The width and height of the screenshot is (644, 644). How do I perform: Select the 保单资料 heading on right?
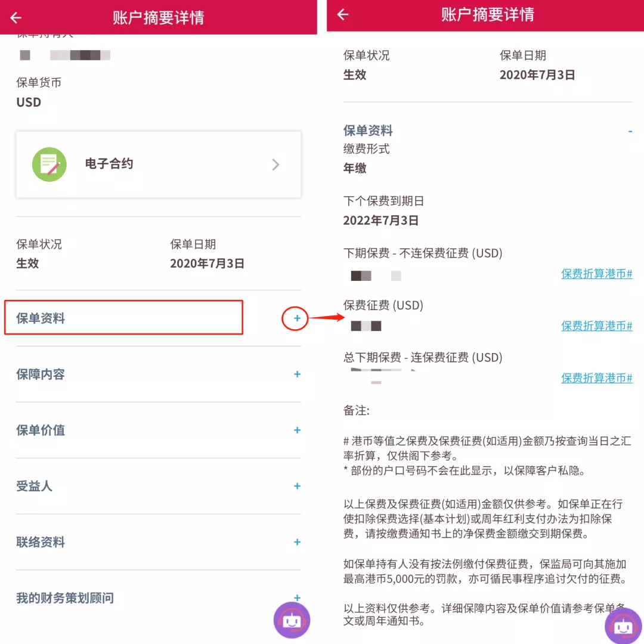click(368, 131)
